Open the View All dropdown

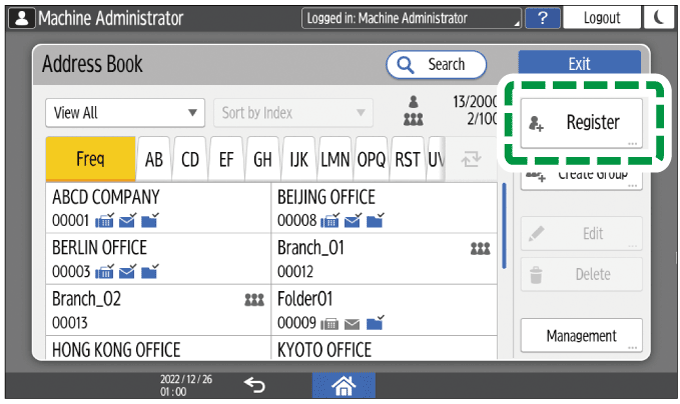[x=123, y=113]
